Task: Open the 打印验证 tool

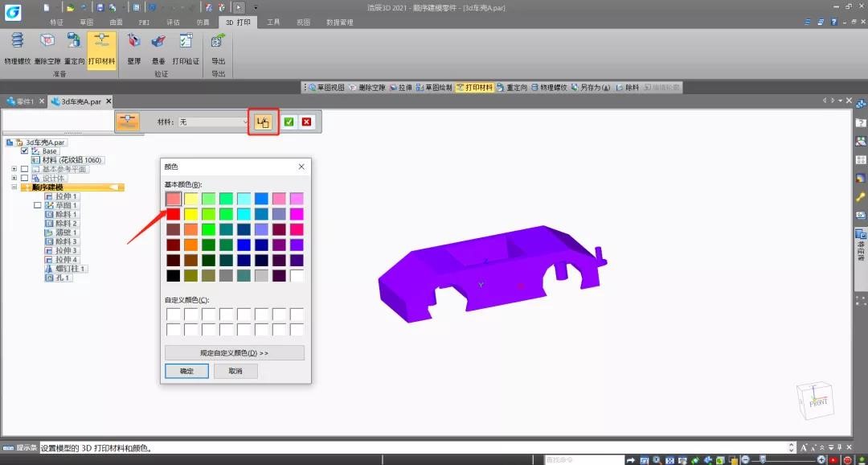Action: tap(186, 49)
